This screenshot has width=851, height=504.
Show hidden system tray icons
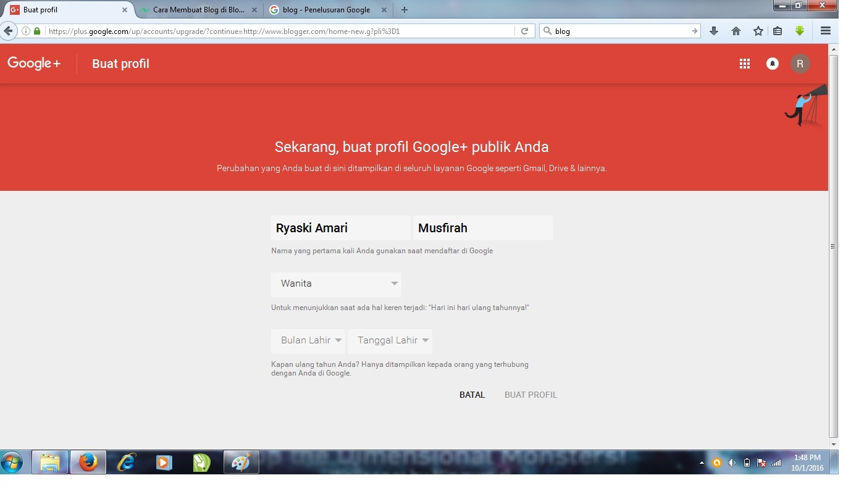coord(702,463)
